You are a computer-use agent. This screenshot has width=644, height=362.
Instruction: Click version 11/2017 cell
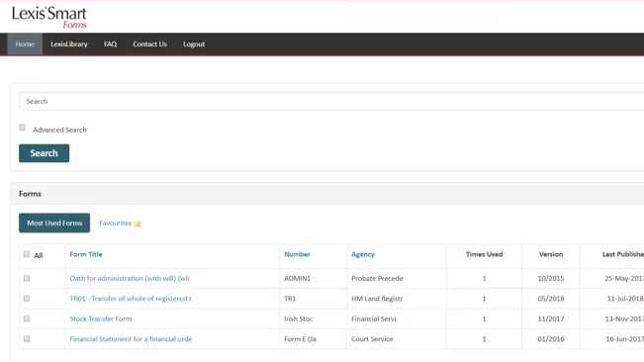pyautogui.click(x=551, y=318)
